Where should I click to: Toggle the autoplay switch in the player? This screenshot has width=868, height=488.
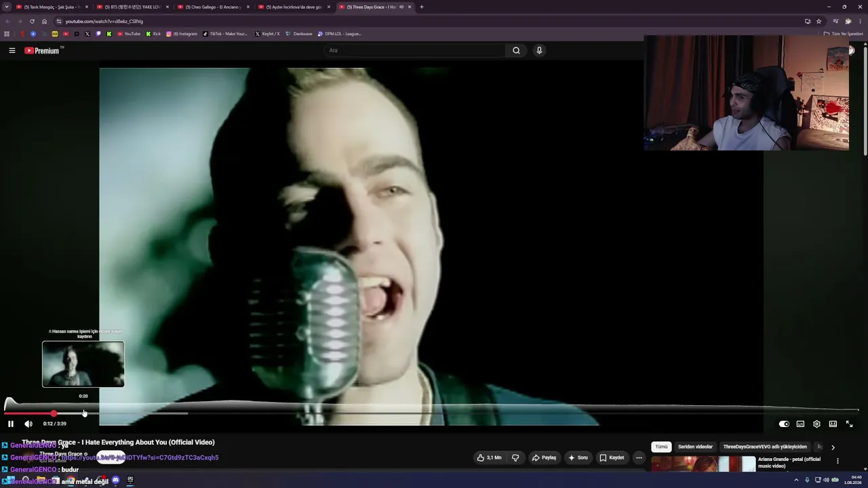[x=784, y=424]
